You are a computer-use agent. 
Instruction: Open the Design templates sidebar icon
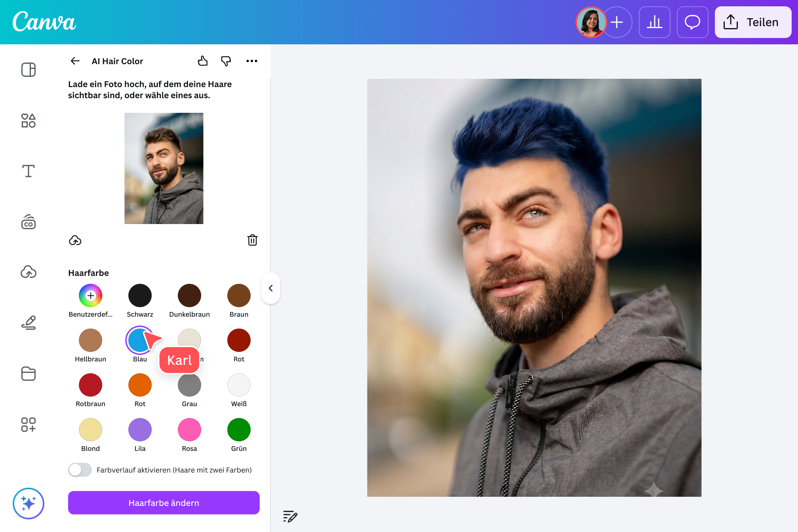(x=28, y=70)
